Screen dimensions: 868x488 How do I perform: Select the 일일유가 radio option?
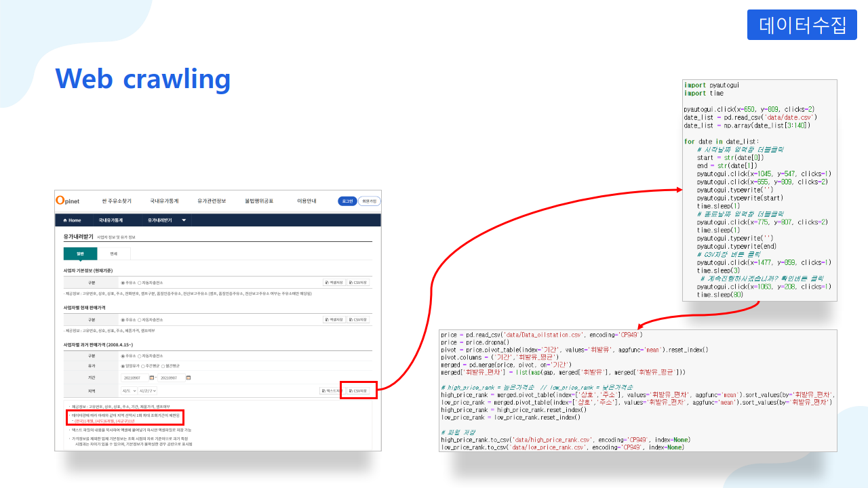(123, 366)
